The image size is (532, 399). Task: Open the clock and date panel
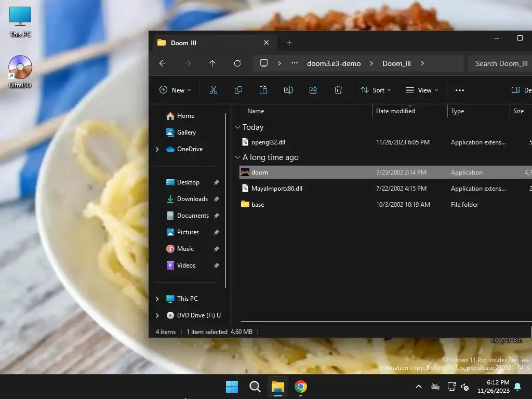494,387
